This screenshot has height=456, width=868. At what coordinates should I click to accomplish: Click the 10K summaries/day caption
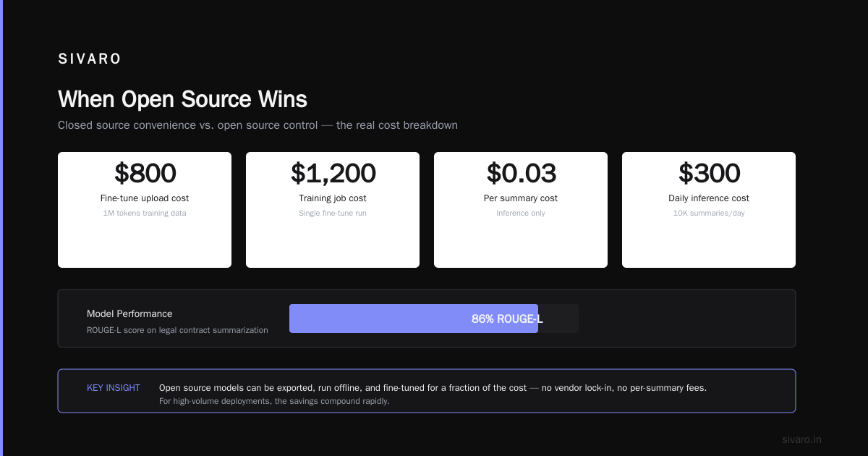pyautogui.click(x=709, y=214)
